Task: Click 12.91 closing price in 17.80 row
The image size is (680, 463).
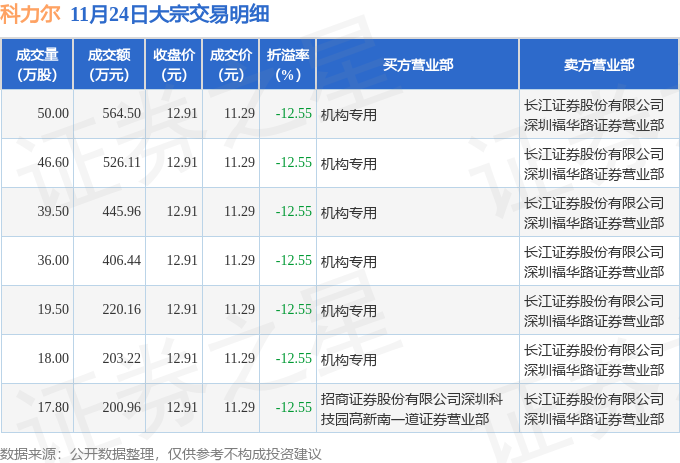Action: [x=182, y=408]
